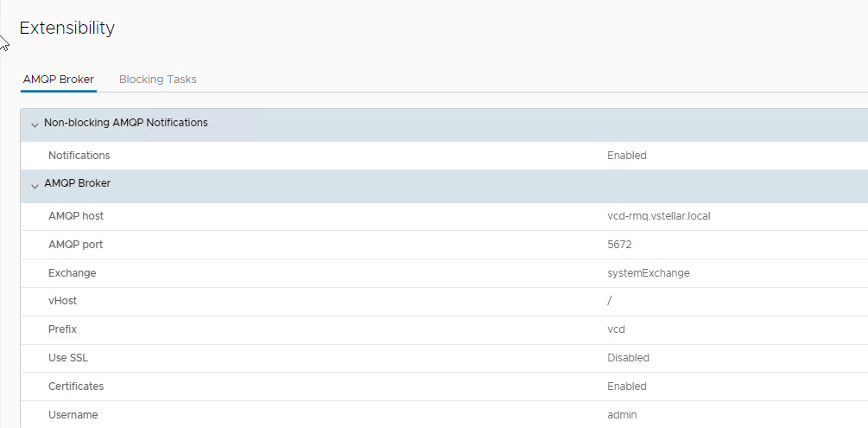Switch to the Blocking Tasks tab

[157, 80]
